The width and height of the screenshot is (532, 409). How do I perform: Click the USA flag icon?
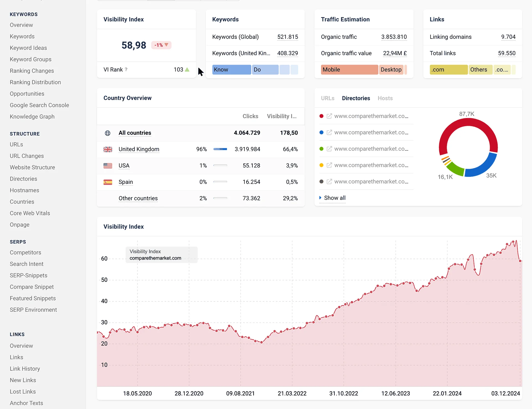click(x=108, y=166)
